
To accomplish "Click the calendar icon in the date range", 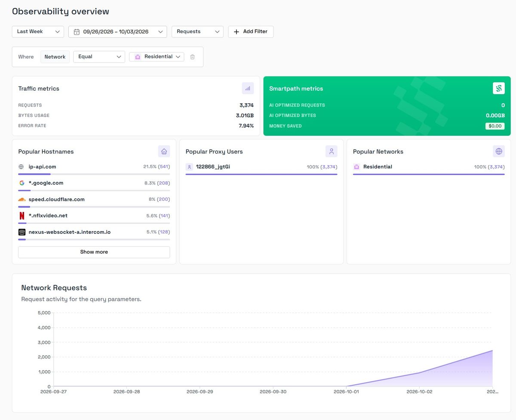I will pos(77,32).
